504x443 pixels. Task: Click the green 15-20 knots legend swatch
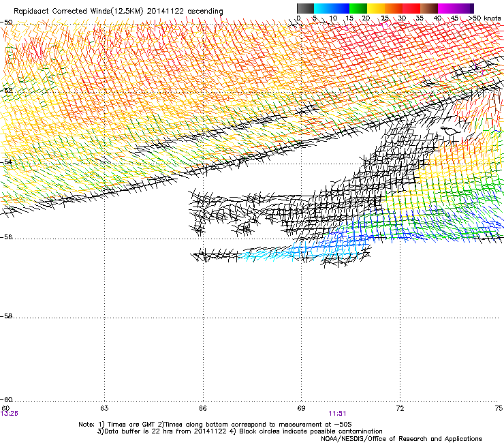(358, 8)
